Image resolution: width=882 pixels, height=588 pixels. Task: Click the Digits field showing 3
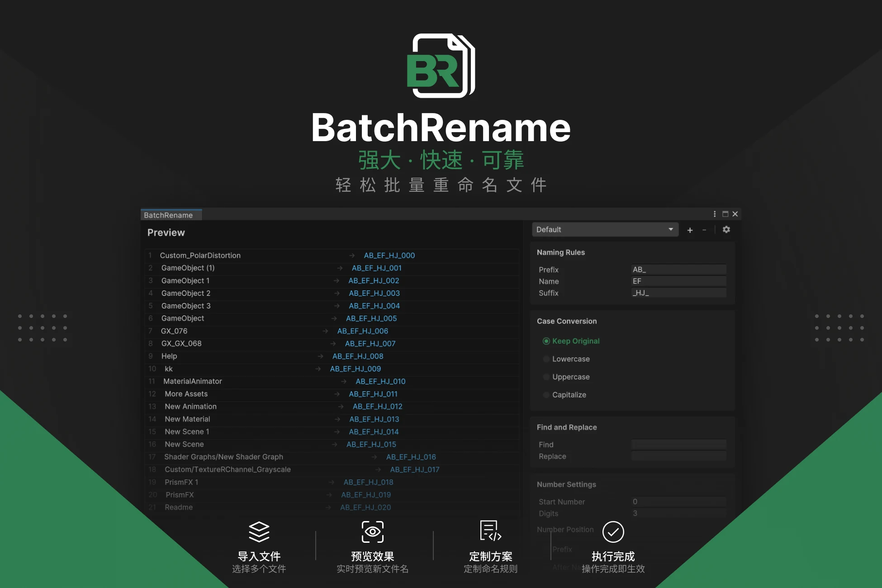[678, 513]
